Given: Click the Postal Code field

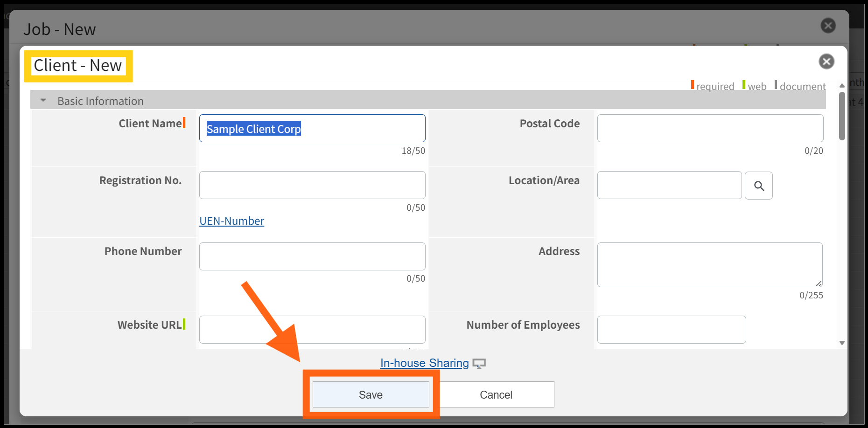Looking at the screenshot, I should pyautogui.click(x=710, y=128).
